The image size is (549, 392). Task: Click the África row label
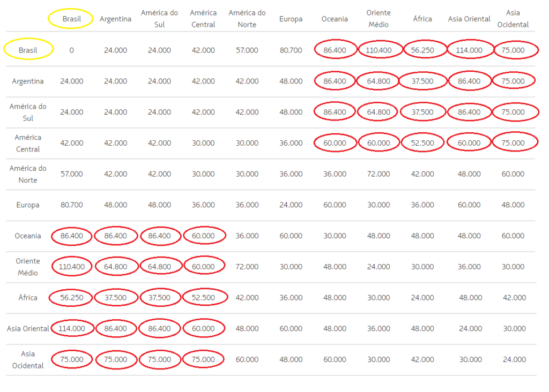pos(28,297)
